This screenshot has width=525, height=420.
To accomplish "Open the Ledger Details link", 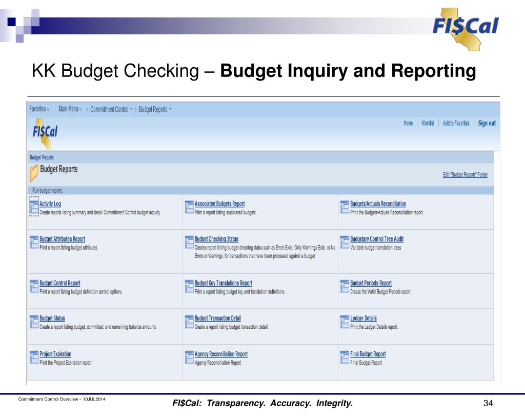I will click(x=364, y=318).
